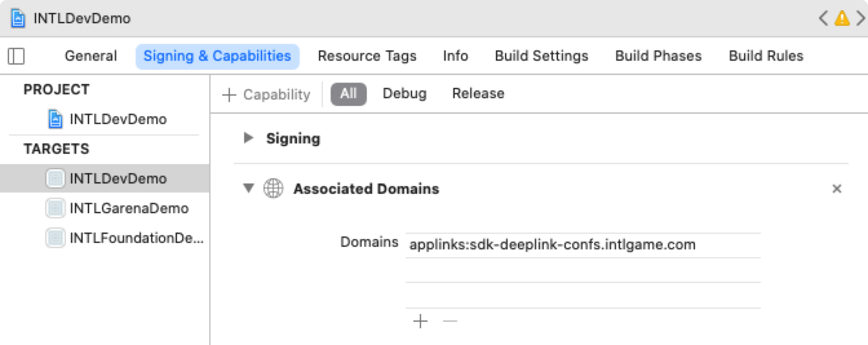Go to previous issue with left chevron

coord(823,18)
